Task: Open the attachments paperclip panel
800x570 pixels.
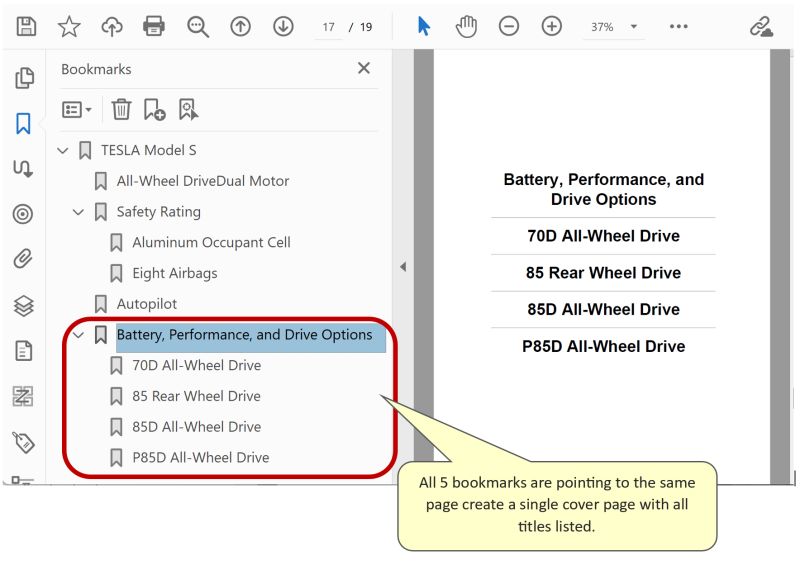Action: coord(23,259)
